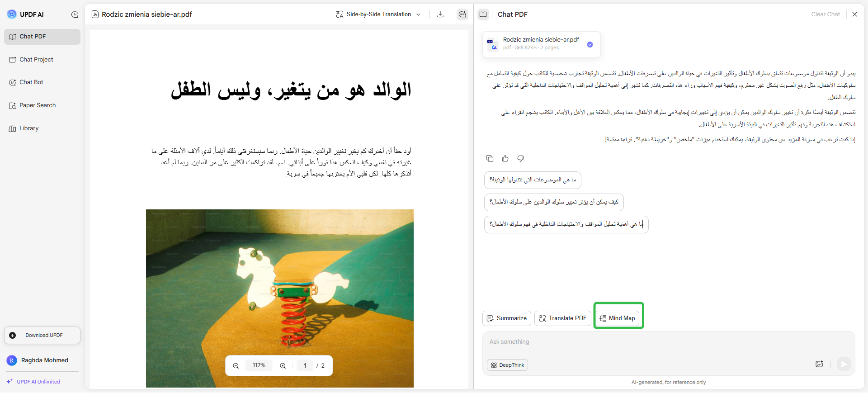This screenshot has width=868, height=393.
Task: Open Chat PDF in sidebar
Action: click(x=42, y=37)
